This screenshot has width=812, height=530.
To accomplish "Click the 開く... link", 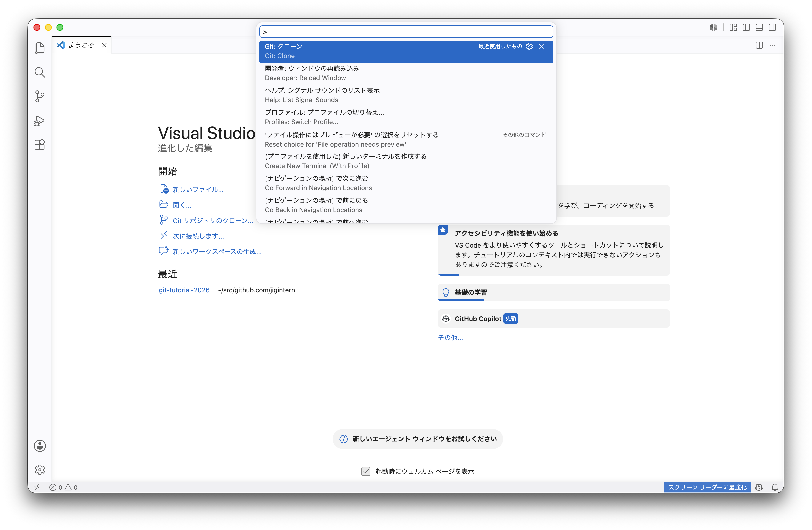I will click(x=182, y=205).
